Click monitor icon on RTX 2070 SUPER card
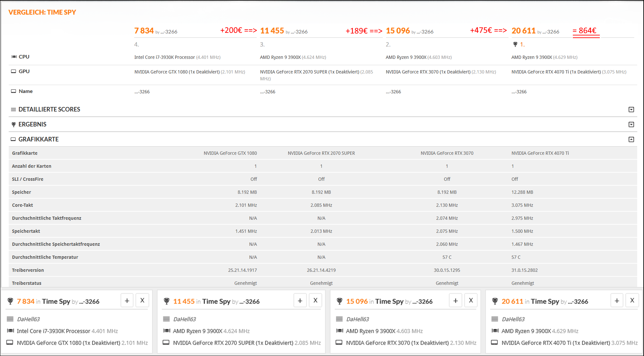Screen dimensions: 644x356 166,342
